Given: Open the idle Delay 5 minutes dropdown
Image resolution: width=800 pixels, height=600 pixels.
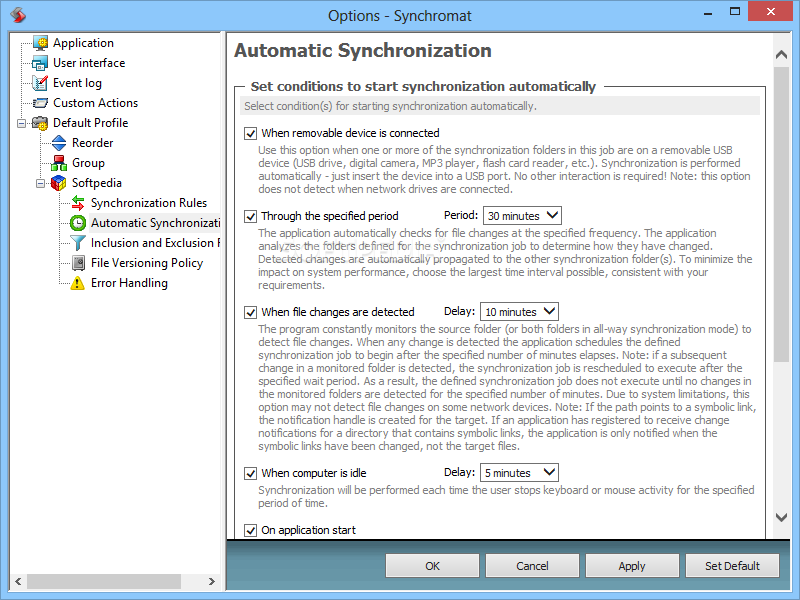Looking at the screenshot, I should point(519,473).
